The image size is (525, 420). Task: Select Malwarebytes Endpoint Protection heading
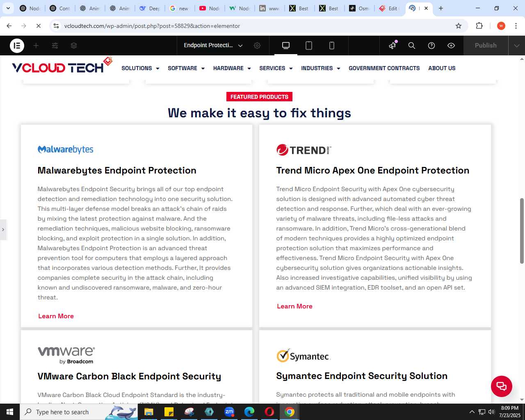pos(117,170)
